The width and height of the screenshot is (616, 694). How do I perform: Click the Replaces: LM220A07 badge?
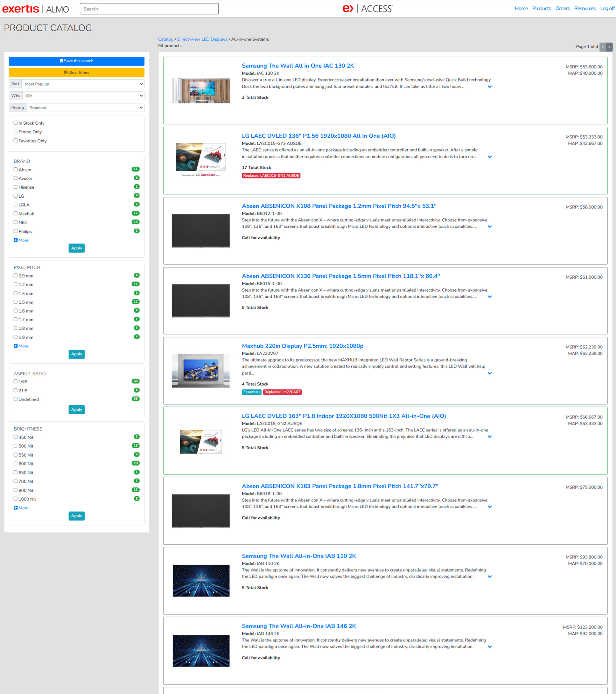pos(282,392)
